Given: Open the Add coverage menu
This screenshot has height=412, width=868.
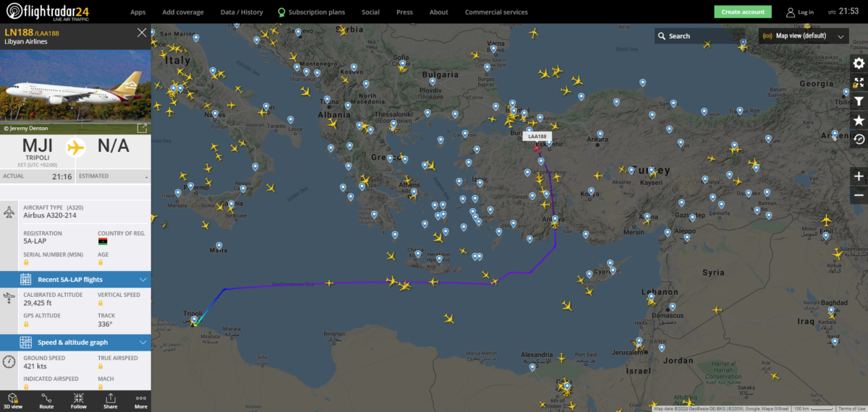Looking at the screenshot, I should [183, 12].
